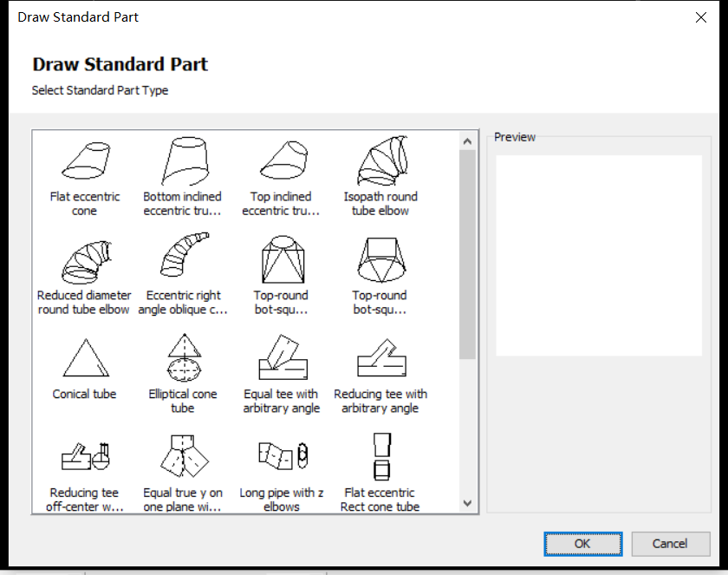The height and width of the screenshot is (575, 728).
Task: Select Reducing tee off-center icon
Action: [x=86, y=456]
